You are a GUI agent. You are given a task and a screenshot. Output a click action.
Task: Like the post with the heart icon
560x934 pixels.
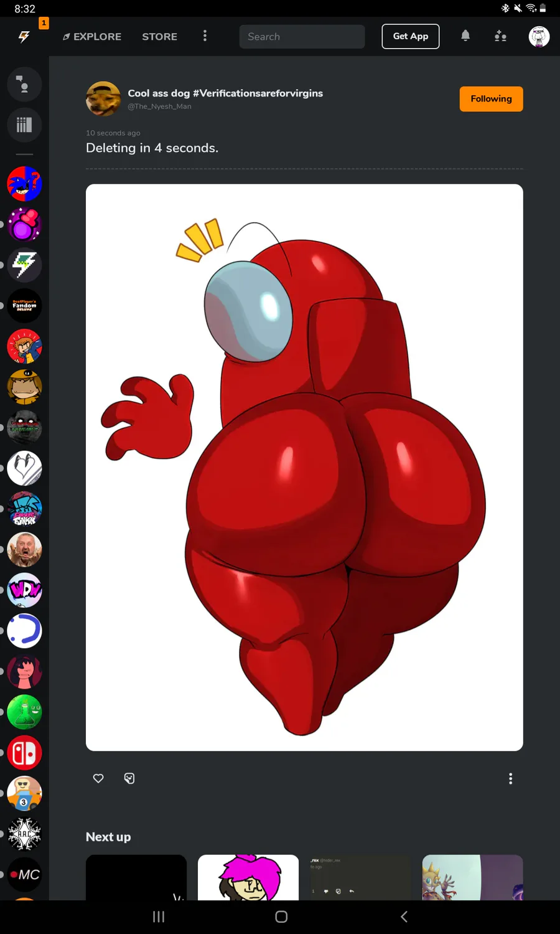pos(98,778)
